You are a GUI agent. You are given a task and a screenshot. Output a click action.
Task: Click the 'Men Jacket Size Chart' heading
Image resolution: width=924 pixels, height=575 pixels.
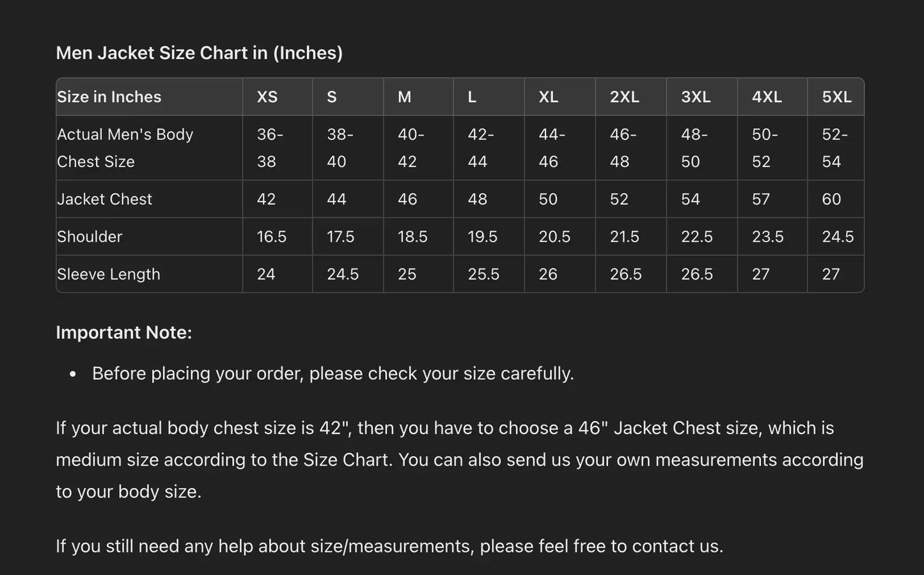point(199,53)
